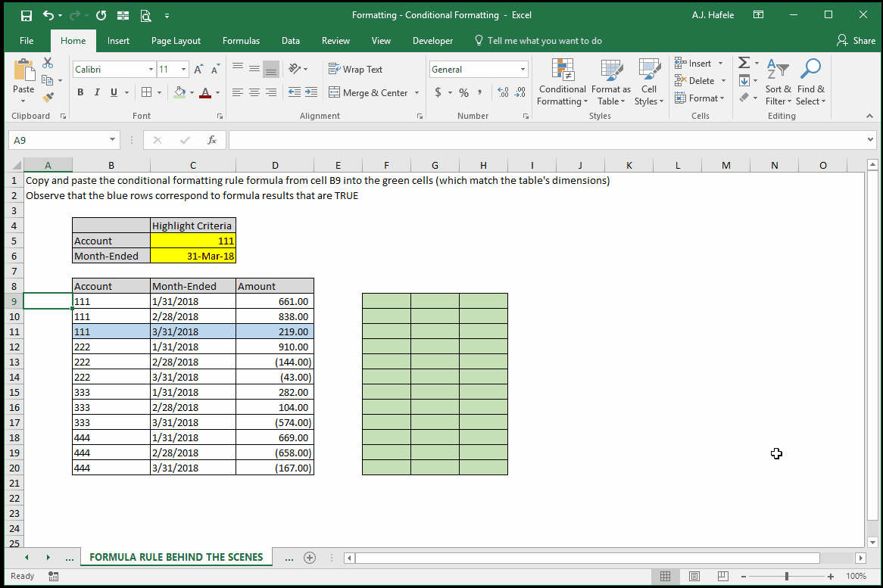
Task: Open the File tab
Action: (27, 41)
